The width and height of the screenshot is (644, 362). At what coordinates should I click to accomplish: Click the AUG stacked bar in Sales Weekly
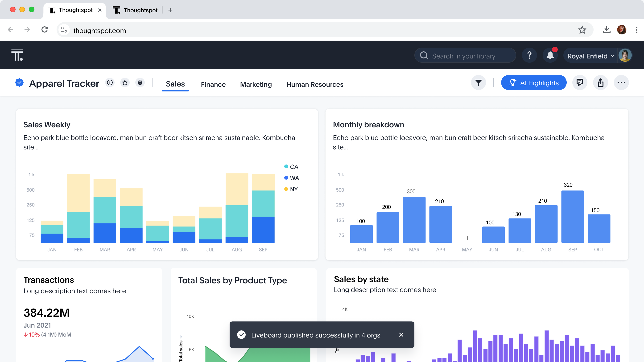[x=237, y=208]
